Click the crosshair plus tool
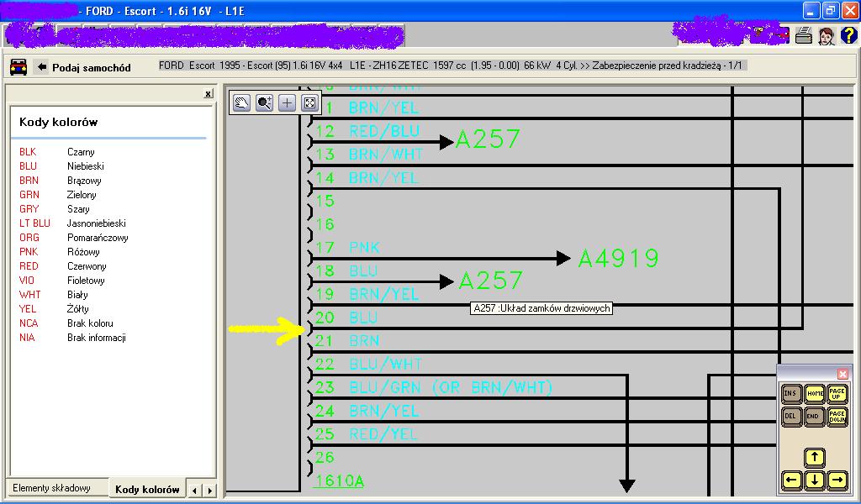Viewport: 861px width, 504px height. tap(288, 102)
